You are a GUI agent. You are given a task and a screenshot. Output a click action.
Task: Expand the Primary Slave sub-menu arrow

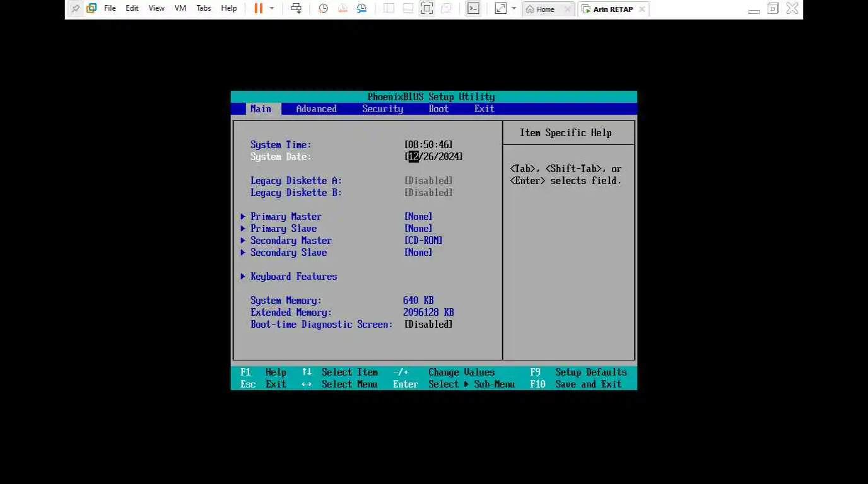coord(243,229)
